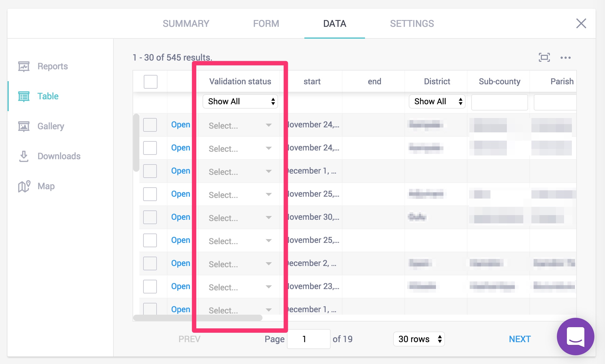Switch to the SUMMARY tab

coord(186,24)
